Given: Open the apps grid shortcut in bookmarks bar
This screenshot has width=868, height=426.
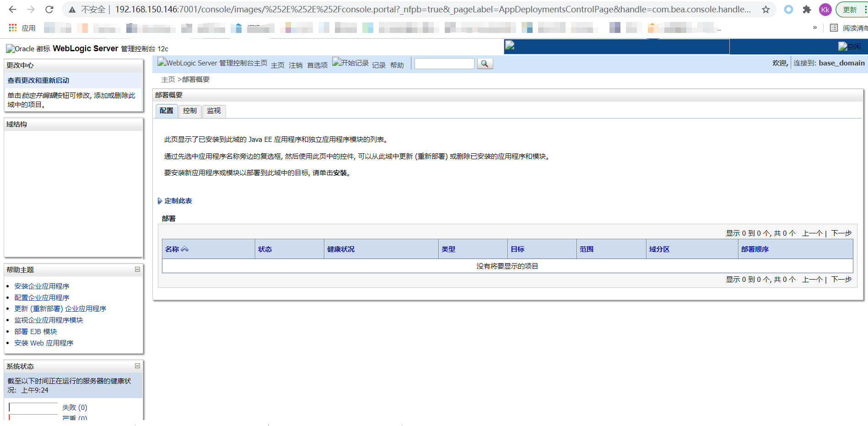Looking at the screenshot, I should pos(13,28).
